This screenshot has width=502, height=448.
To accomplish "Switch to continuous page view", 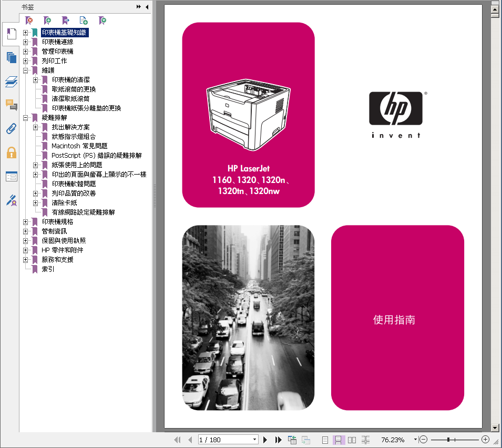I will [x=338, y=440].
